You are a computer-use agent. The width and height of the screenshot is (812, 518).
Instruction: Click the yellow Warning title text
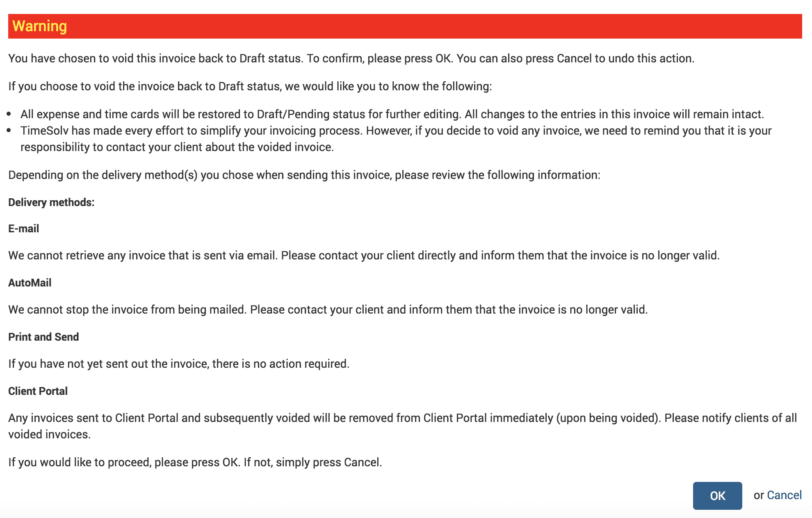pos(39,26)
